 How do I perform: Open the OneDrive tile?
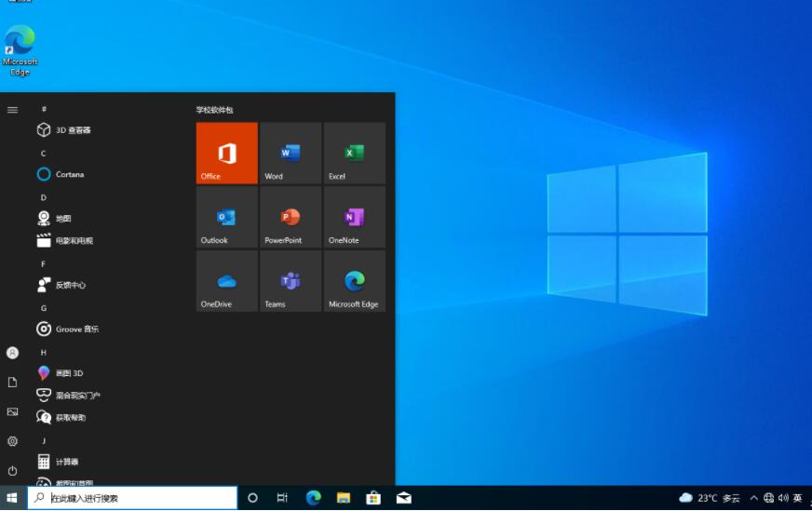tap(227, 281)
